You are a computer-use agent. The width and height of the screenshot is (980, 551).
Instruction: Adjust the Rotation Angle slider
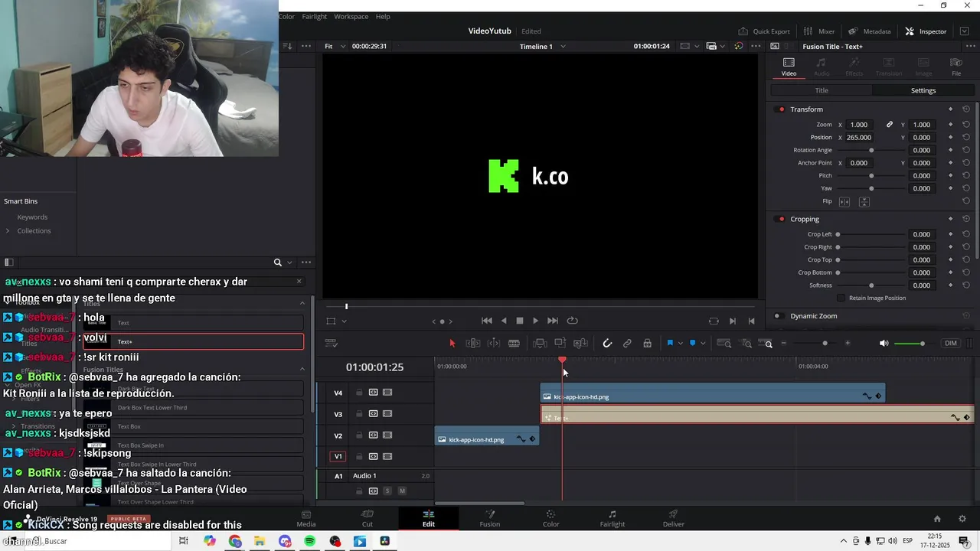tap(871, 150)
